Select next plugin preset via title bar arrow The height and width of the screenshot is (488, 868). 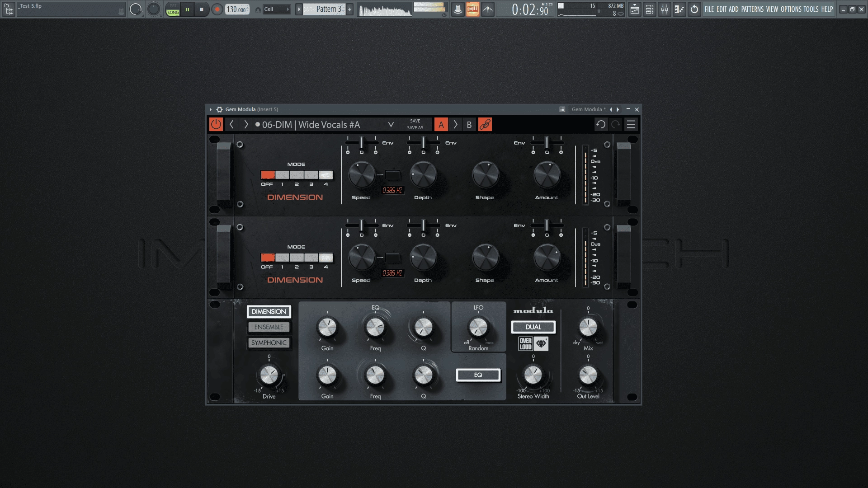pyautogui.click(x=618, y=109)
